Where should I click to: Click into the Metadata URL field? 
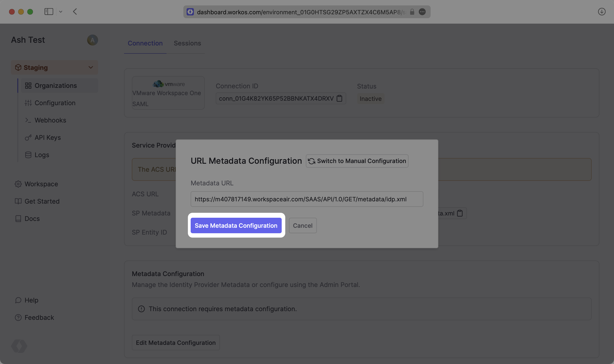click(x=307, y=199)
